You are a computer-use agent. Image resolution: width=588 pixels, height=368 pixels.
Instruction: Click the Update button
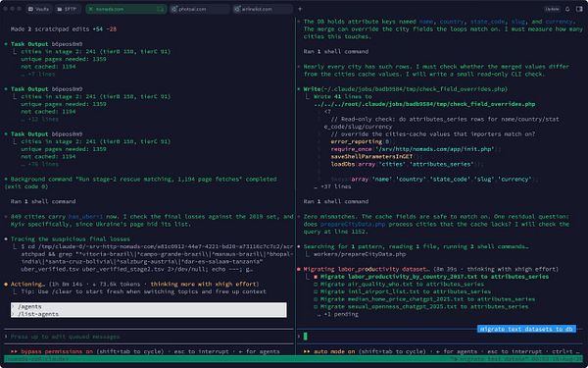tap(552, 9)
